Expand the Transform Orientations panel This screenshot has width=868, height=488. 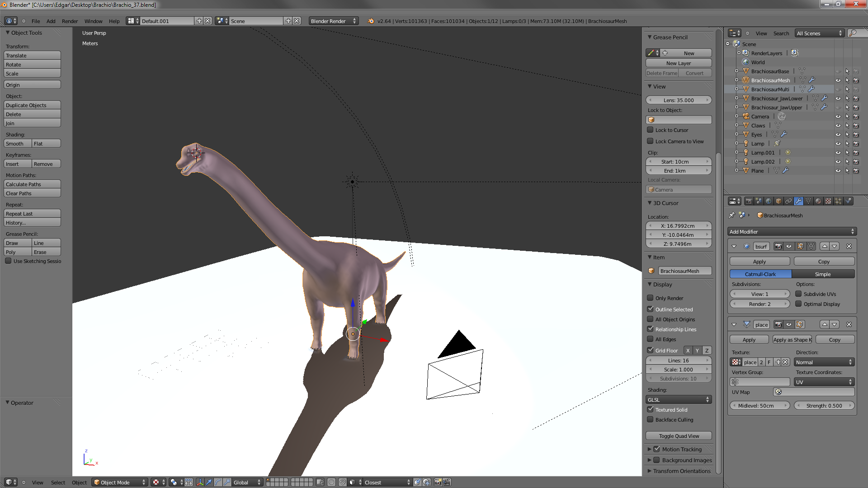[x=650, y=471]
